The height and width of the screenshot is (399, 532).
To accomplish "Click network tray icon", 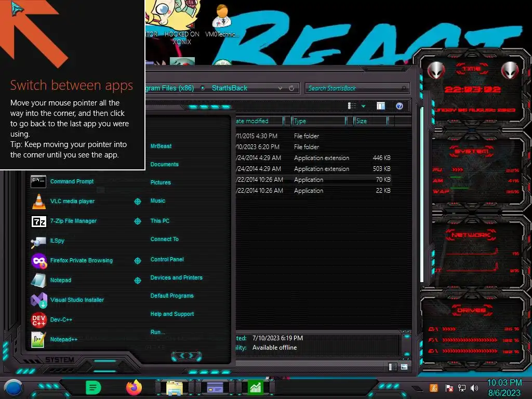I will [x=462, y=388].
